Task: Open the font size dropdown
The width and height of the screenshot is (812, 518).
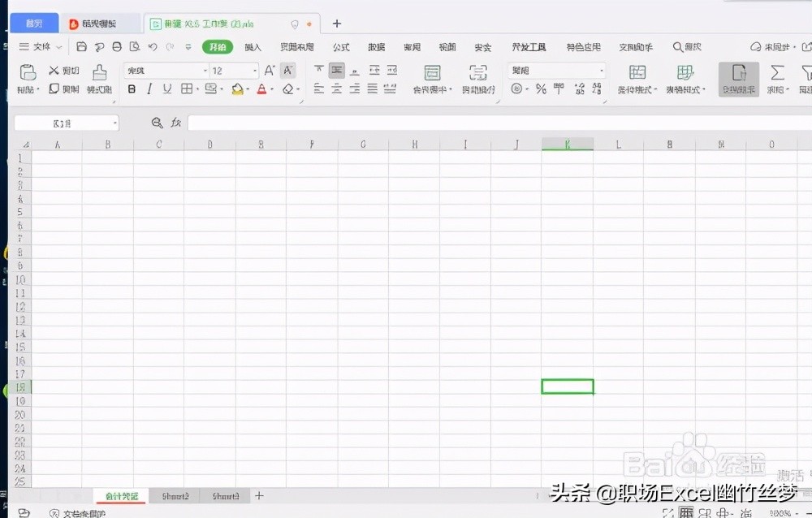Action: 253,71
